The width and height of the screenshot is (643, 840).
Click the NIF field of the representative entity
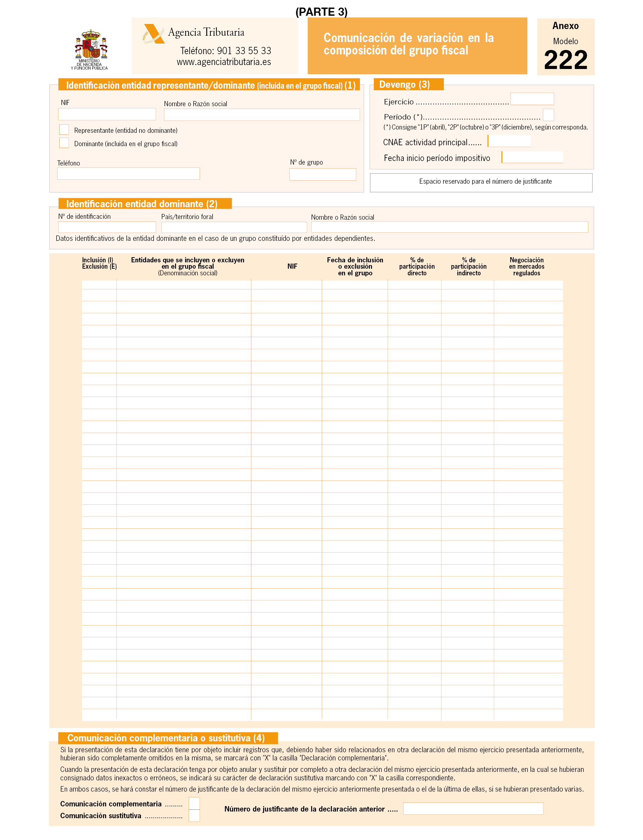pos(107,114)
